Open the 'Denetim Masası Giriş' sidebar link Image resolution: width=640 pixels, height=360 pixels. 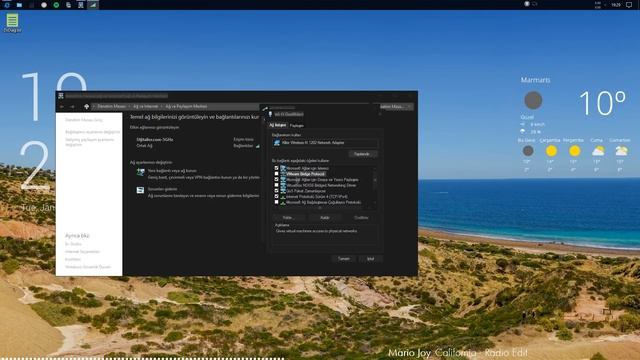click(x=84, y=120)
